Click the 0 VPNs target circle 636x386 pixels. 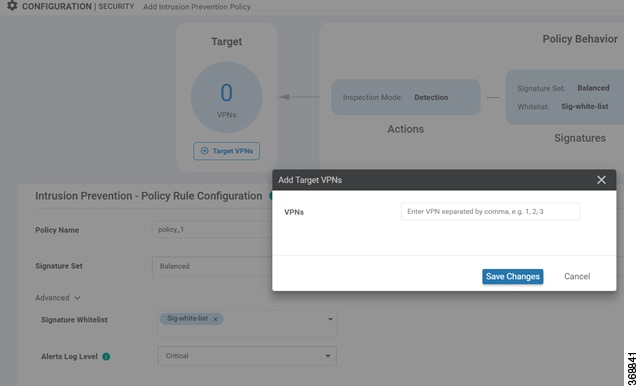(226, 97)
